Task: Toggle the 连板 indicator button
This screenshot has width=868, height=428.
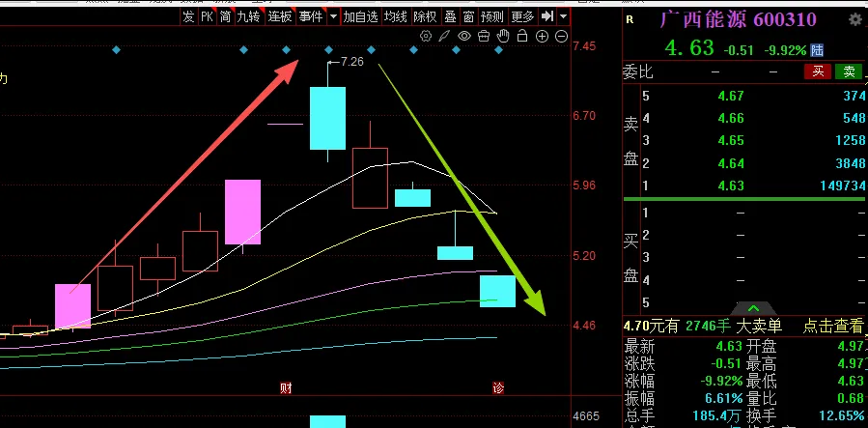Action: tap(280, 16)
